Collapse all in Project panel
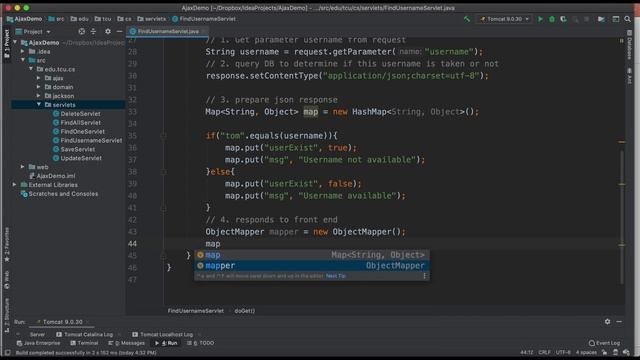The width and height of the screenshot is (640, 360). click(93, 31)
